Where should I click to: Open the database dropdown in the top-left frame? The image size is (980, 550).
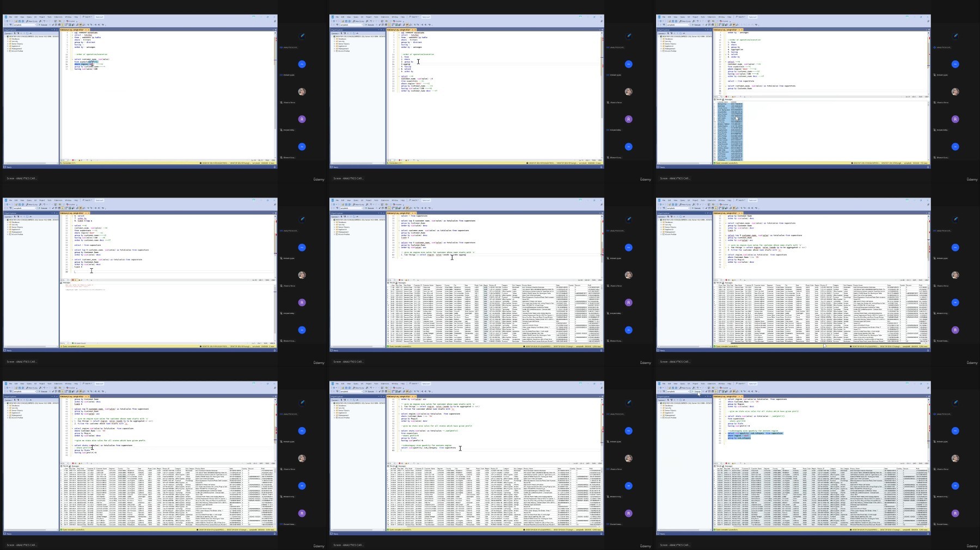[x=24, y=24]
